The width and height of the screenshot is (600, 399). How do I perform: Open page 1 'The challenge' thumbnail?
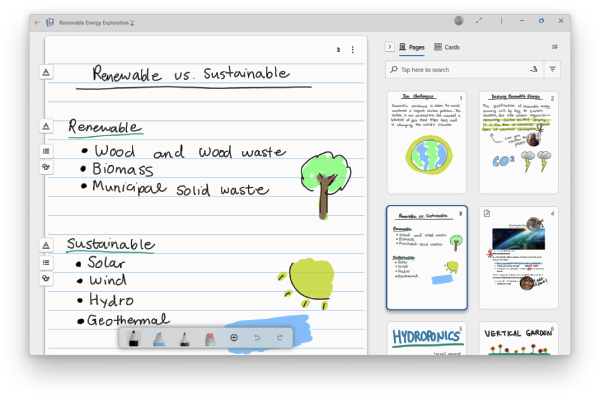[427, 142]
